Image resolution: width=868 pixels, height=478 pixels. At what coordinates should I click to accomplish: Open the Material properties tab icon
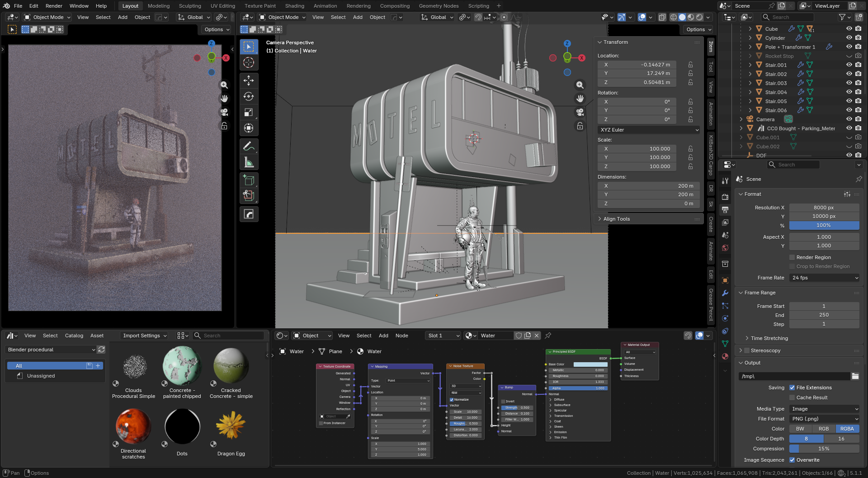(725, 356)
